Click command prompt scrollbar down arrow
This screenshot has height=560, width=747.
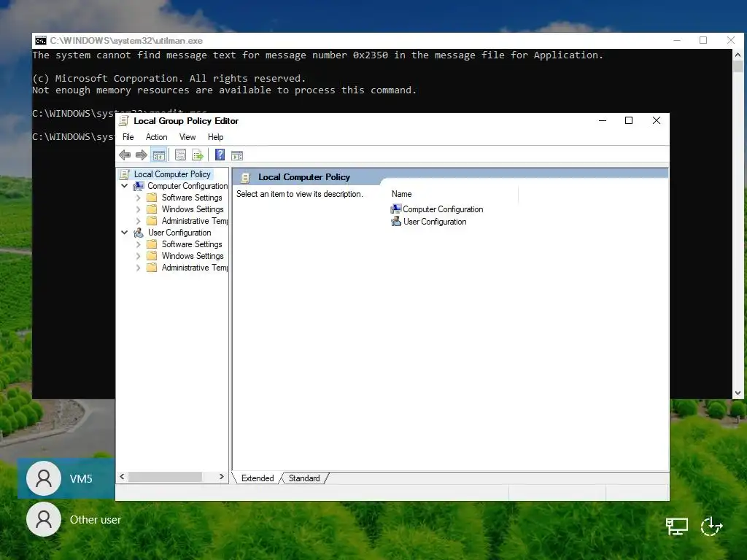[x=738, y=393]
